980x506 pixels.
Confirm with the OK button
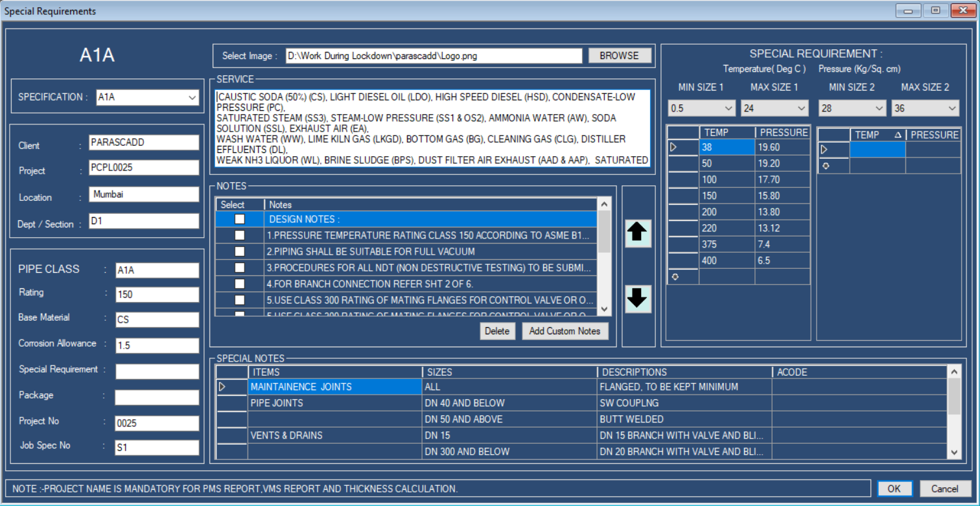[894, 489]
